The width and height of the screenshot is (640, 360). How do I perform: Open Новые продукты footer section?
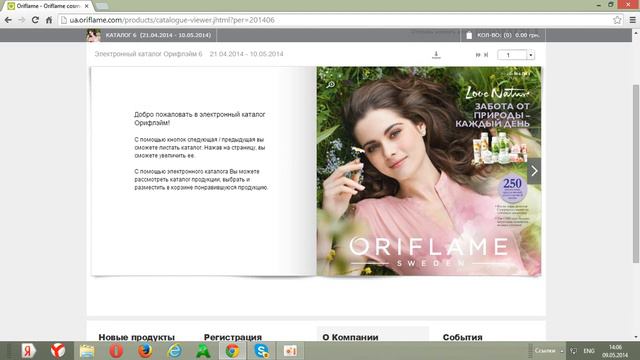[137, 337]
